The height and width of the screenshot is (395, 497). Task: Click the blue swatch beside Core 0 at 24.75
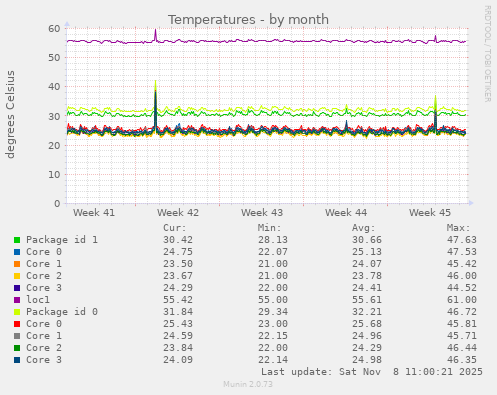(x=17, y=252)
